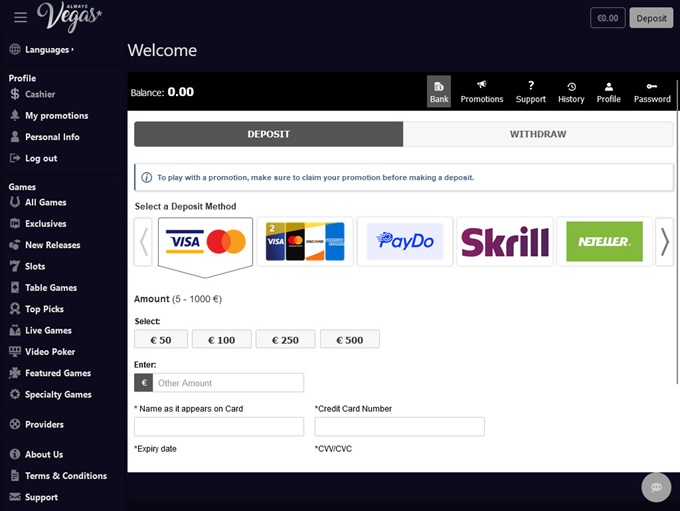
Task: Open Promotions megaphone icon
Action: click(482, 86)
